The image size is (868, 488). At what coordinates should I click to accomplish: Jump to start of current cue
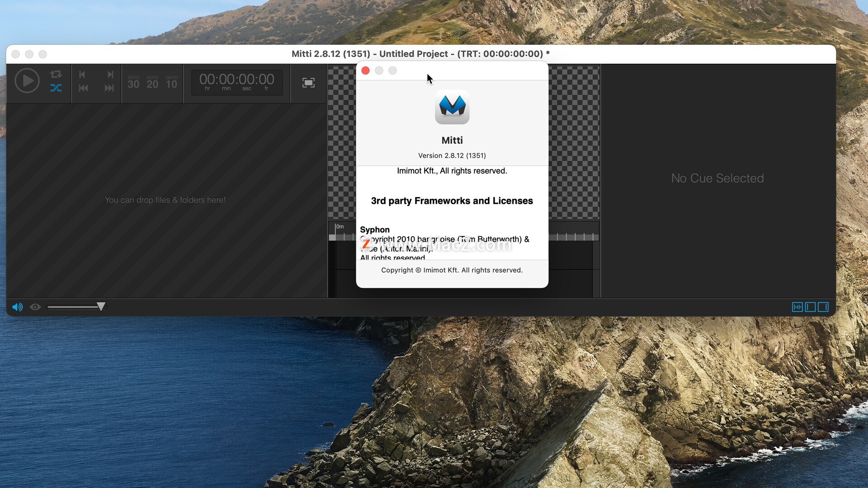coord(82,75)
